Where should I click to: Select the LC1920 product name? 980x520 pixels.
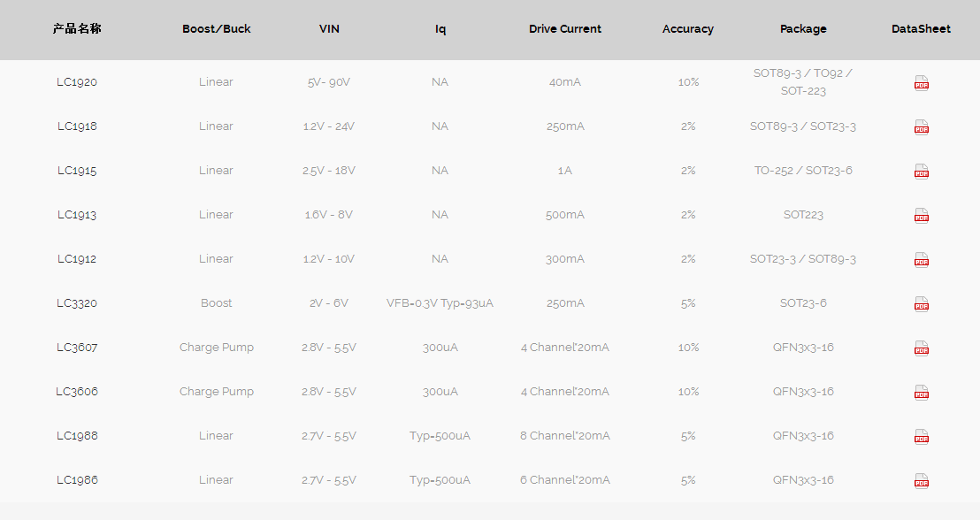(x=77, y=82)
